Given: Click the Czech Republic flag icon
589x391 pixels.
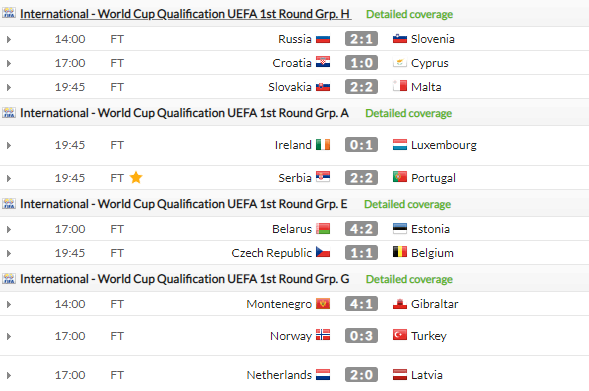Looking at the screenshot, I should [323, 252].
